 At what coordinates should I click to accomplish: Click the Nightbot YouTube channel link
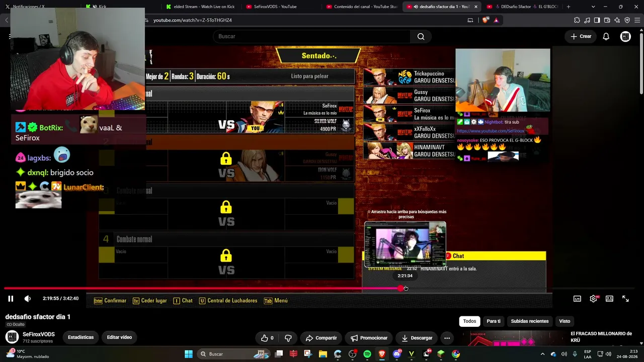click(491, 131)
